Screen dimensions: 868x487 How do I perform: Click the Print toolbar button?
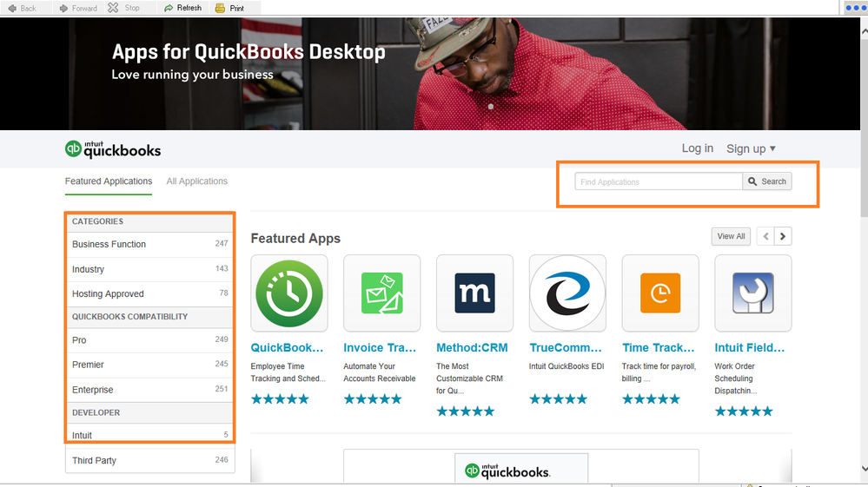(x=229, y=8)
